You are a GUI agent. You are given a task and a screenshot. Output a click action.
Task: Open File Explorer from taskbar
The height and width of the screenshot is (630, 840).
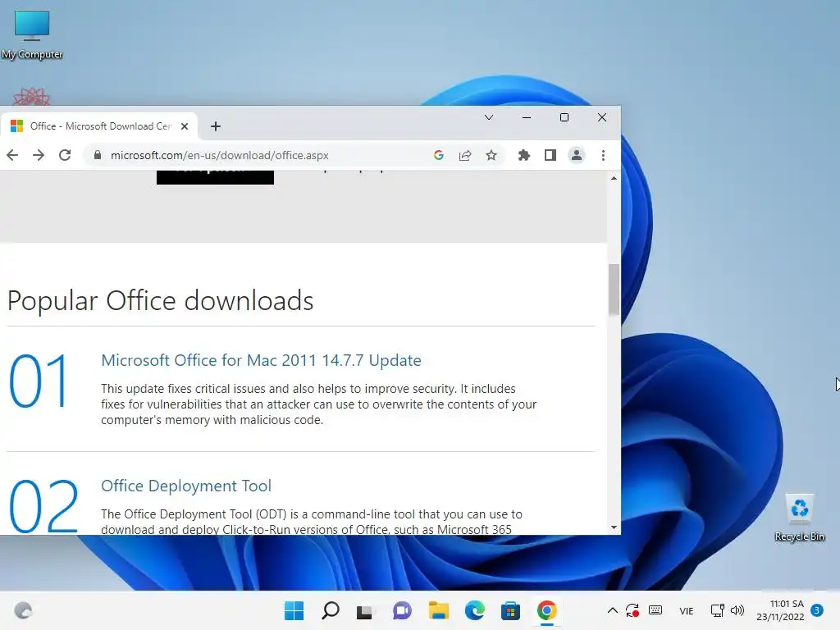438,610
